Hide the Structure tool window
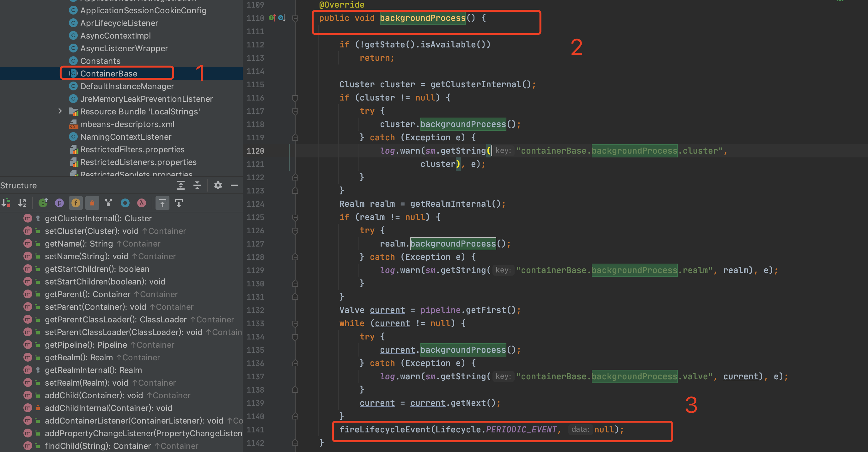 tap(235, 186)
